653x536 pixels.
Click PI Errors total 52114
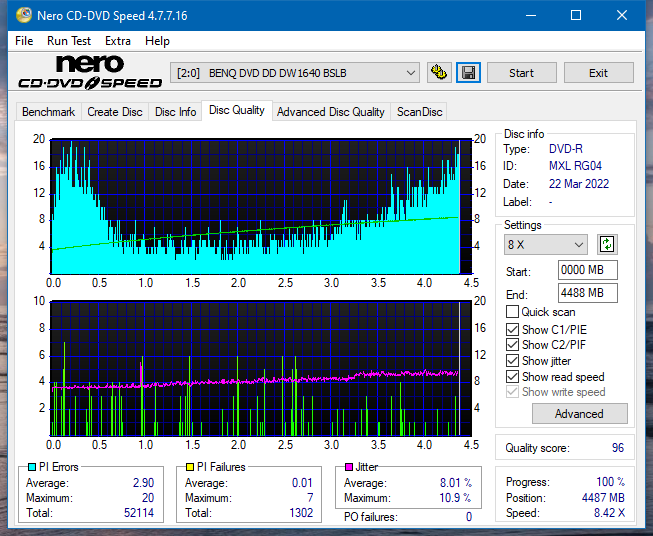pyautogui.click(x=139, y=513)
